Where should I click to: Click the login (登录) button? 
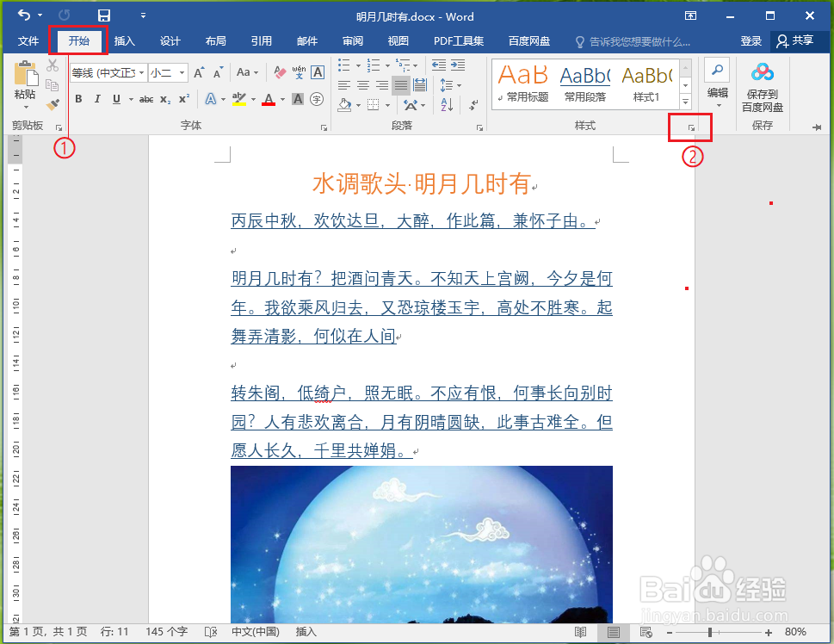pyautogui.click(x=751, y=41)
